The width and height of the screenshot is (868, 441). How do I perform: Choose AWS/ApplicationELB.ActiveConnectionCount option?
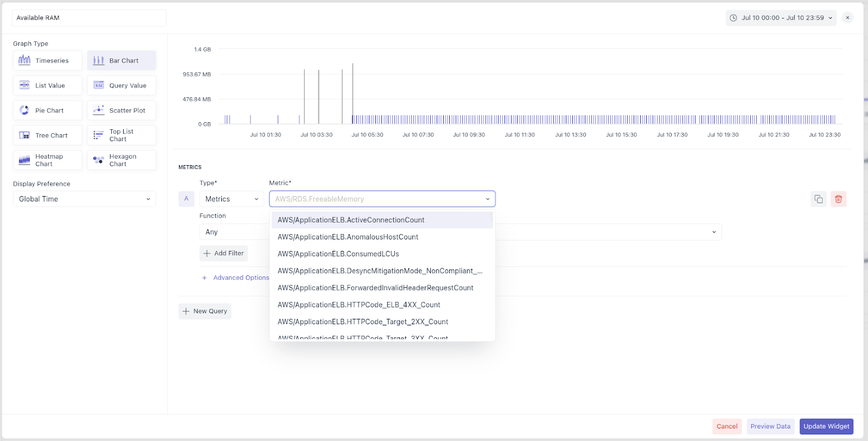382,220
